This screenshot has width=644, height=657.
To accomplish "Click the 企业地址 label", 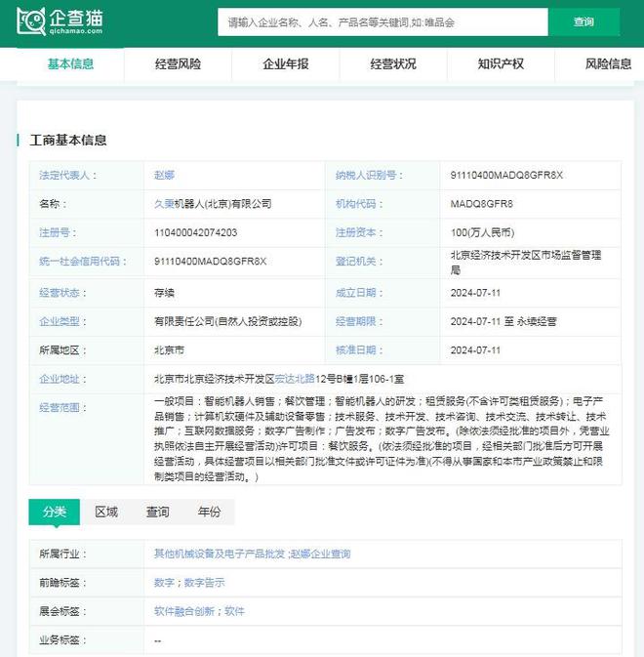I will click(62, 379).
